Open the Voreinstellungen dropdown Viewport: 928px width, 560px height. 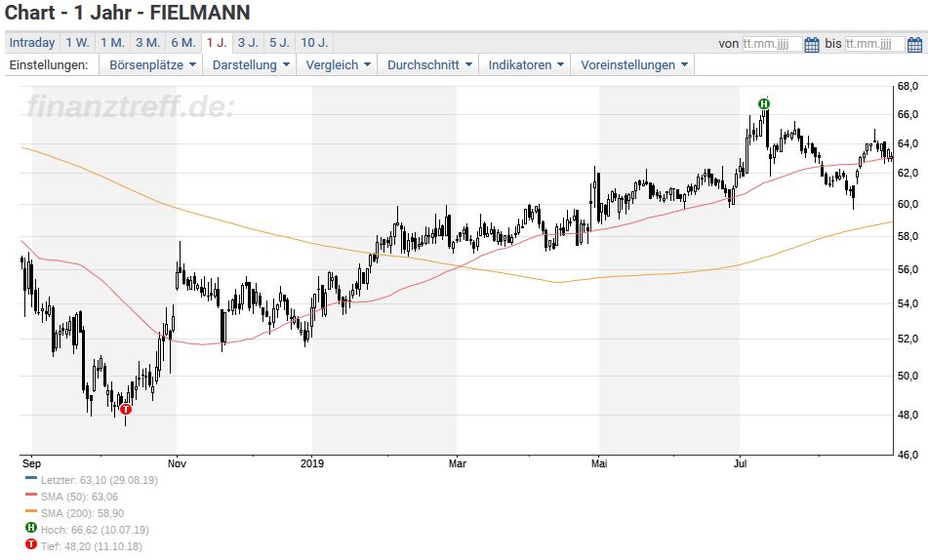[633, 65]
